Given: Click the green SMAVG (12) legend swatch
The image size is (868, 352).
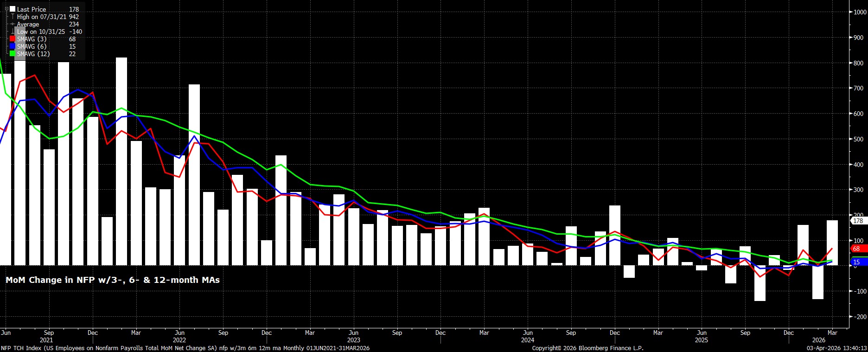Looking at the screenshot, I should [13, 54].
